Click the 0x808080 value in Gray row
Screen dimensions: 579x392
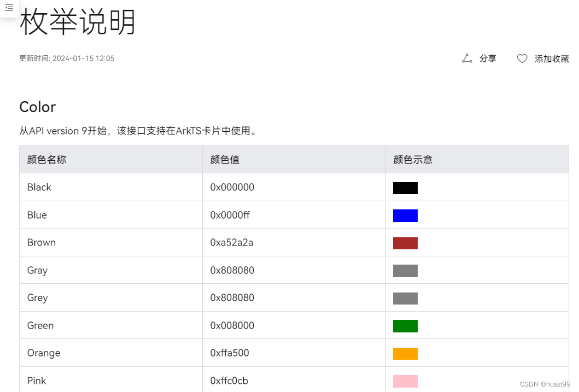click(x=232, y=270)
